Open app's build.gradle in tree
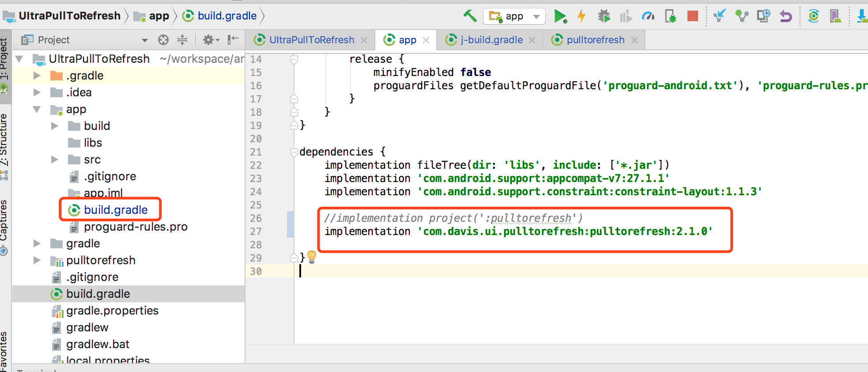Image resolution: width=868 pixels, height=372 pixels. point(116,210)
